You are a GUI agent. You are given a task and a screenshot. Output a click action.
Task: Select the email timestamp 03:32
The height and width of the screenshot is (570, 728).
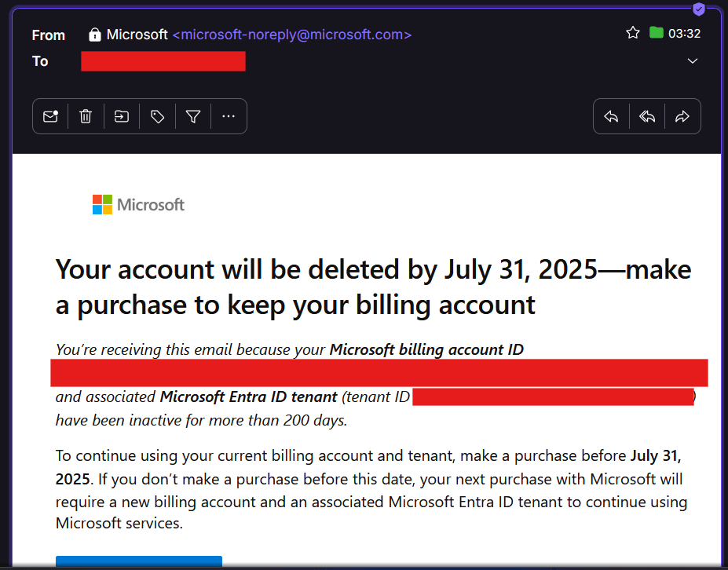[684, 32]
